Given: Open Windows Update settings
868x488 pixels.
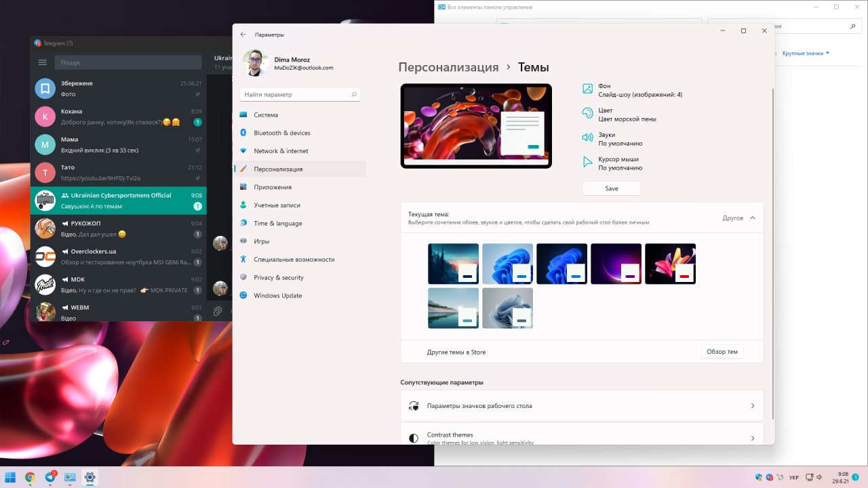Looking at the screenshot, I should click(299, 296).
